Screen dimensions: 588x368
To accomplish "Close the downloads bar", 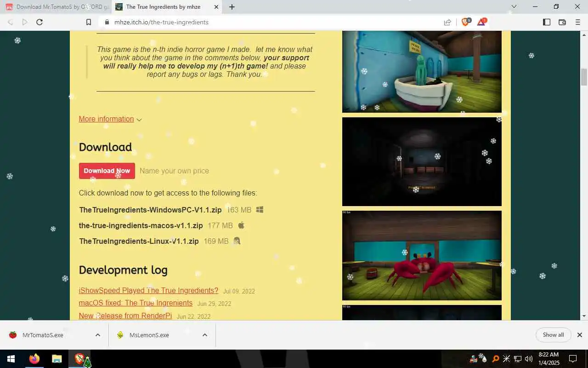I will (x=579, y=335).
